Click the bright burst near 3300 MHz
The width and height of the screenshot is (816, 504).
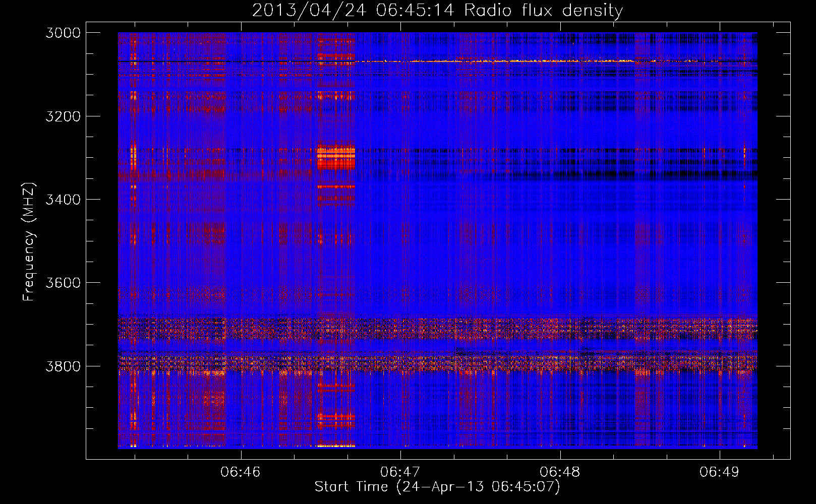coord(335,157)
